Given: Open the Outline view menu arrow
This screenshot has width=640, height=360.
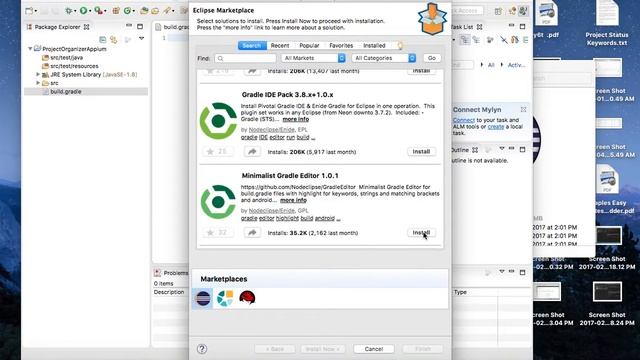Looking at the screenshot, I should click(x=502, y=149).
